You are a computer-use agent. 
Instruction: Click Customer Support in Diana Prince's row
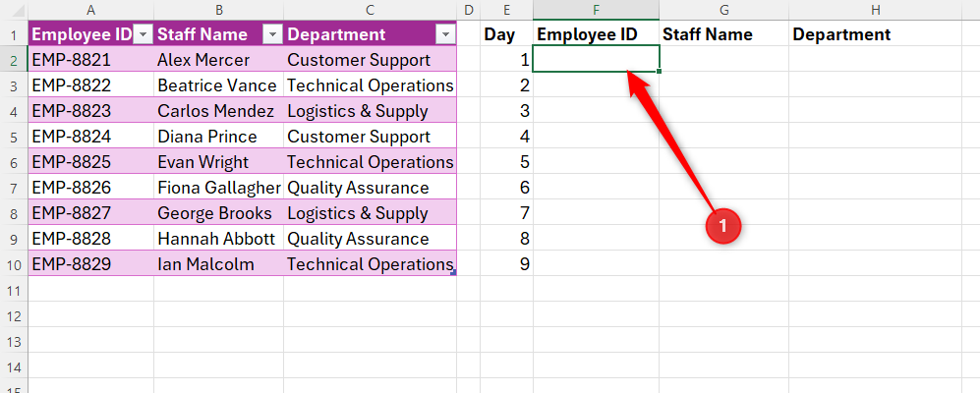coord(370,137)
